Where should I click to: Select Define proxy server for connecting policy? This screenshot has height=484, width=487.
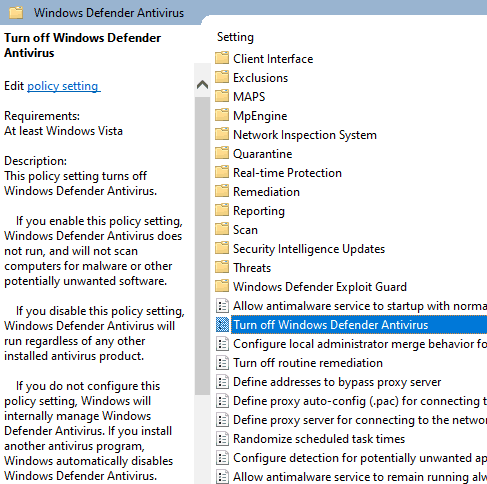pos(360,420)
